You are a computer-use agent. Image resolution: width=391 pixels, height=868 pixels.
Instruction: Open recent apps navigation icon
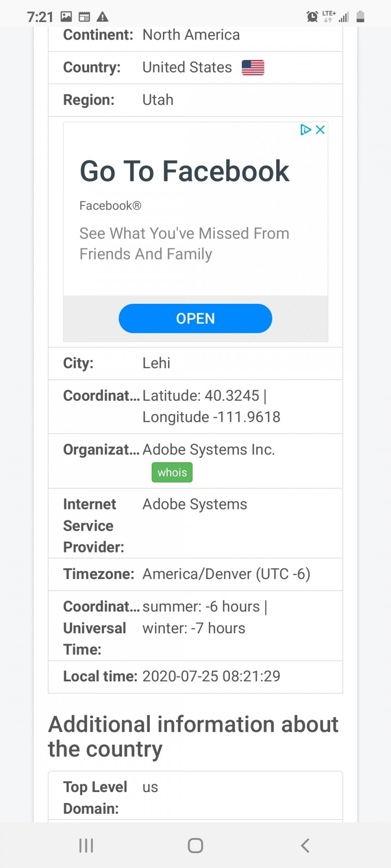coord(86,845)
